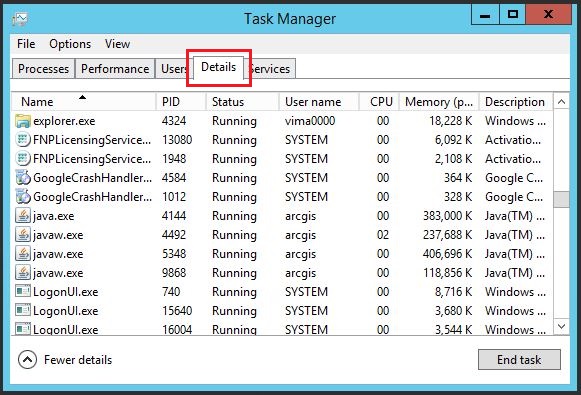The height and width of the screenshot is (395, 581).
Task: Sort by the Description column header
Action: (517, 102)
